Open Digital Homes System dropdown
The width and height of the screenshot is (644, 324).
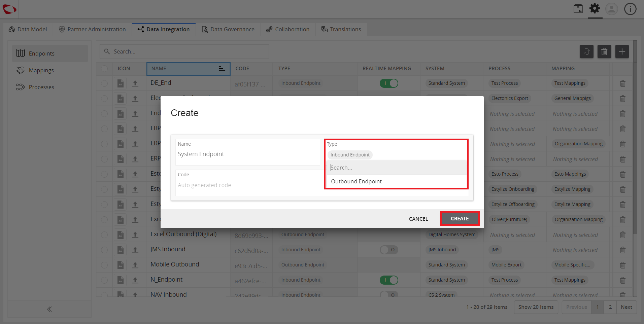pyautogui.click(x=452, y=235)
